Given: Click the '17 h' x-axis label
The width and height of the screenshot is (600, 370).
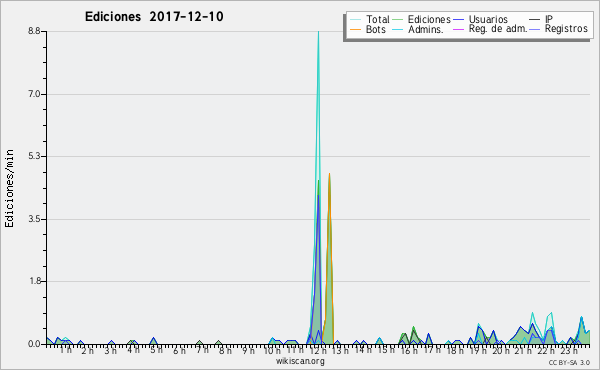Looking at the screenshot, I should (432, 350).
